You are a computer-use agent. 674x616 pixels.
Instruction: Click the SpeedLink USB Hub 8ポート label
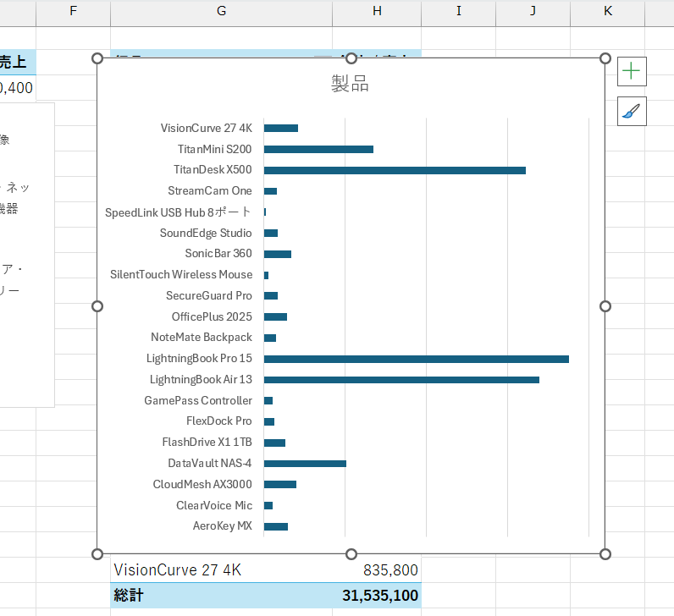(x=178, y=212)
